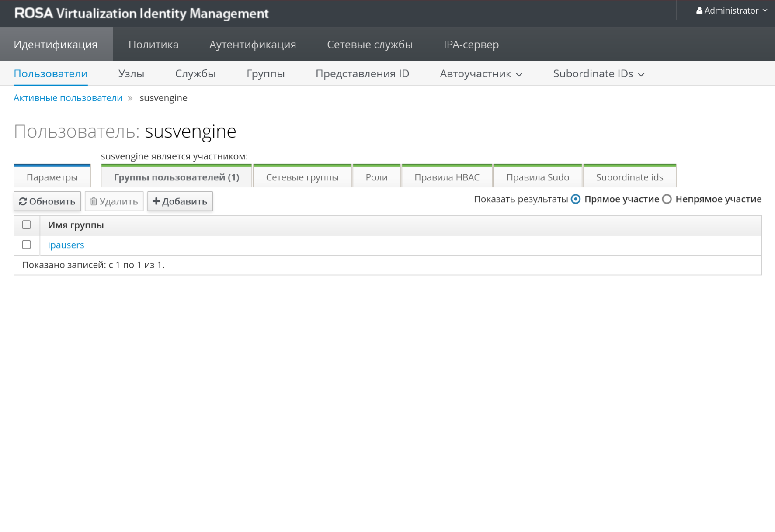Check the ipausers row checkbox
This screenshot has height=532, width=775.
27,245
